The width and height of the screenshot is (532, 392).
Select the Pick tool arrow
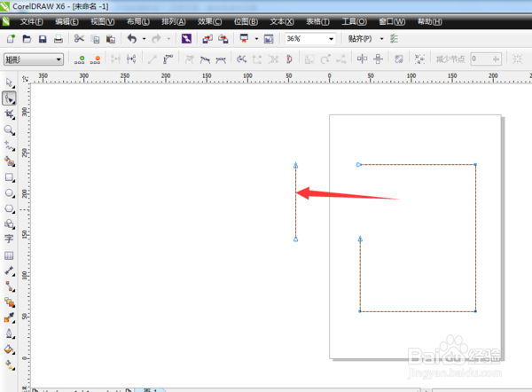click(10, 82)
